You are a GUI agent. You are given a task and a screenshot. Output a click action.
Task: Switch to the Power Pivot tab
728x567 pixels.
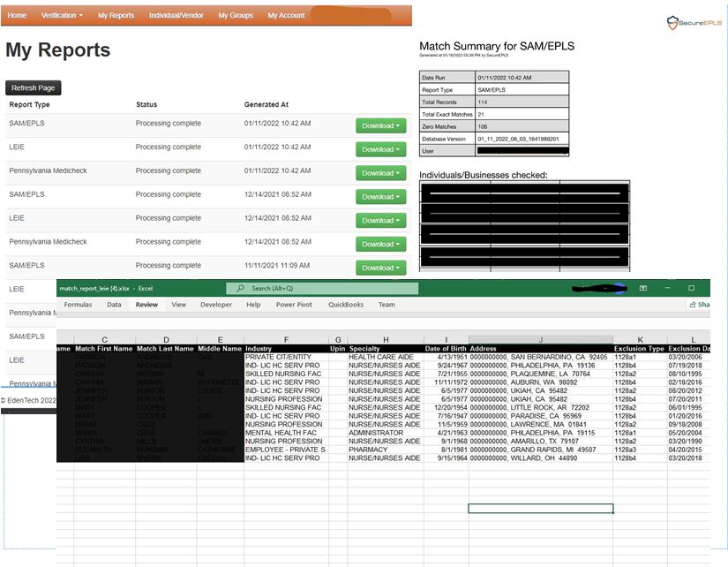click(294, 305)
